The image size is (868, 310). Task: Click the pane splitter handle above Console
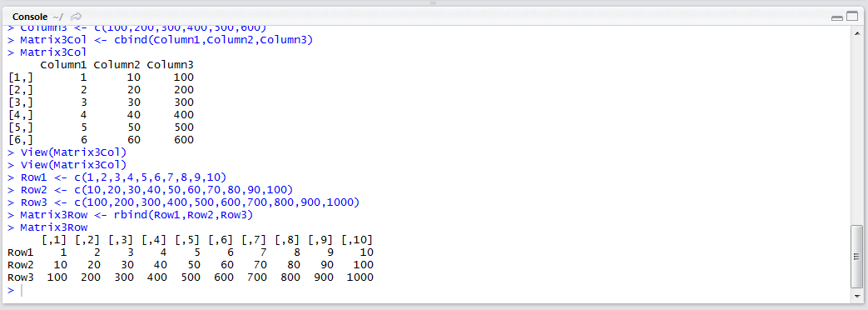pyautogui.click(x=434, y=2)
